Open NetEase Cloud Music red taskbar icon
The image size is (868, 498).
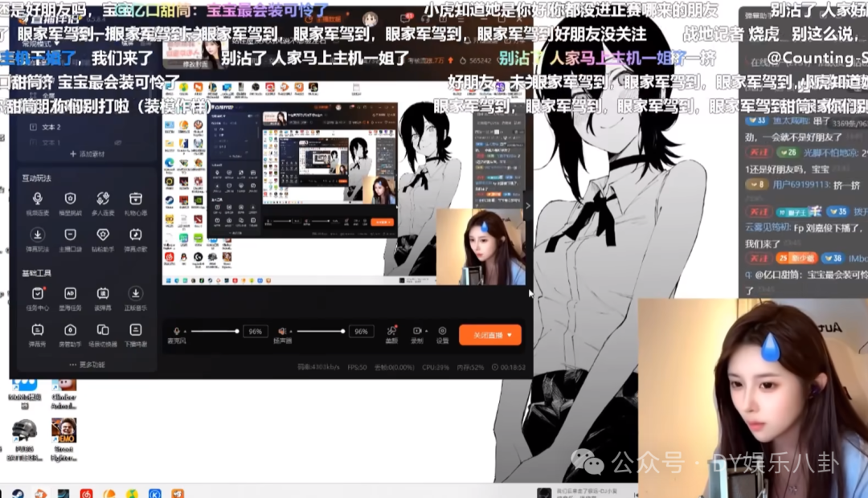(86, 493)
